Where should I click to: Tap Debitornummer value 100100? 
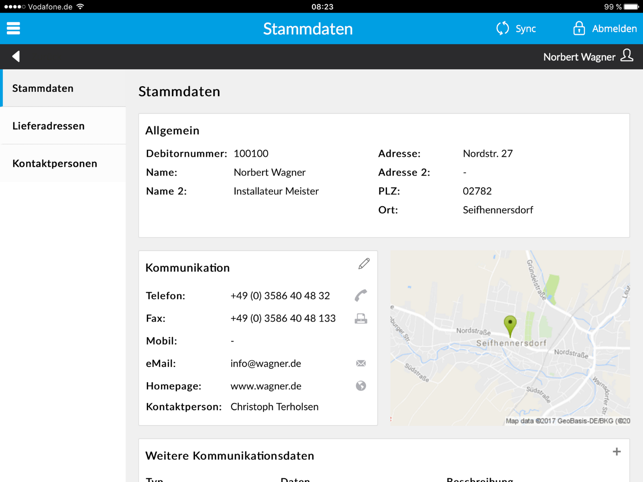[x=251, y=153]
